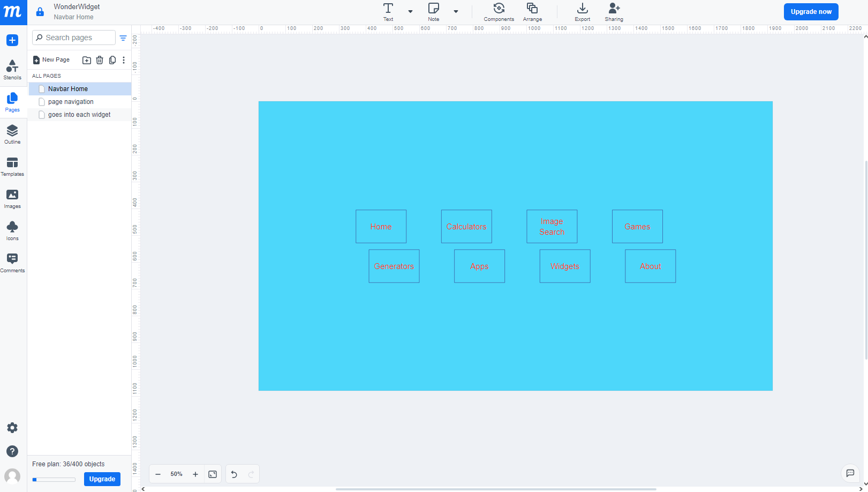This screenshot has height=492, width=868.
Task: Open the Outline panel
Action: (x=12, y=134)
